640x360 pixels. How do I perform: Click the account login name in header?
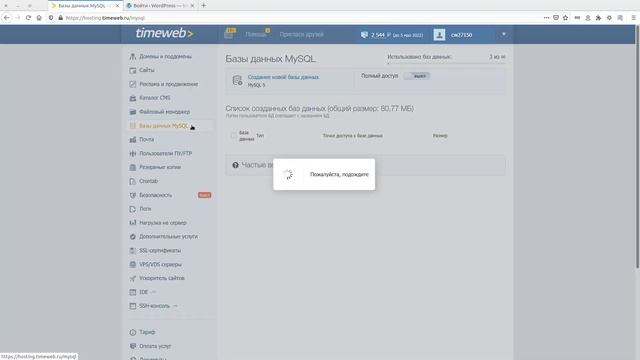click(x=462, y=35)
